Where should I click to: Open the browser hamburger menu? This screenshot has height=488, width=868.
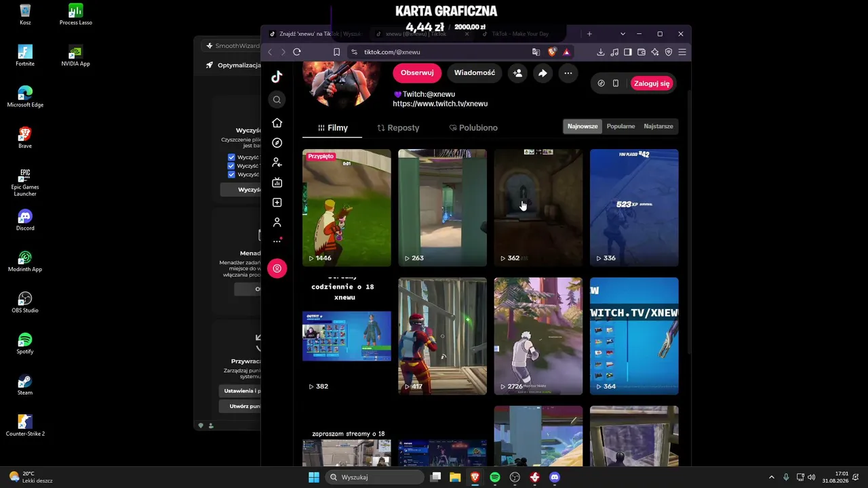[682, 52]
